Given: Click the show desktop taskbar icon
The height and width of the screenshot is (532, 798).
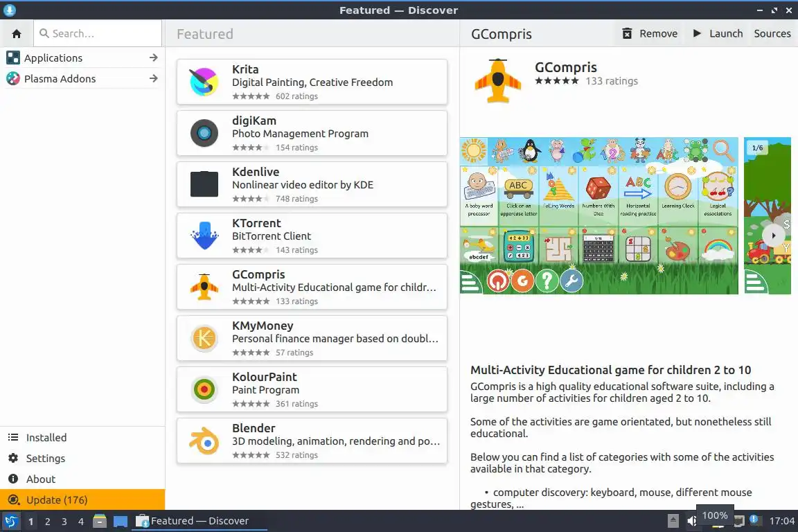Looking at the screenshot, I should coord(120,522).
